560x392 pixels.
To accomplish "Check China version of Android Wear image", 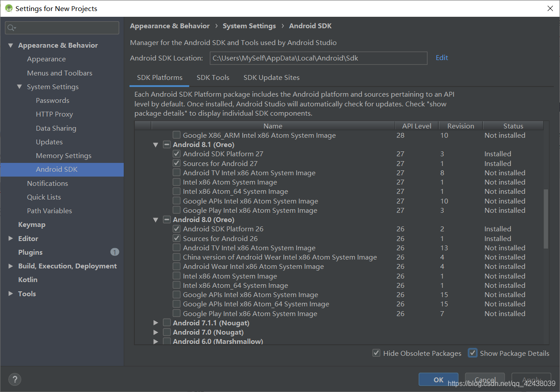I will [x=176, y=257].
